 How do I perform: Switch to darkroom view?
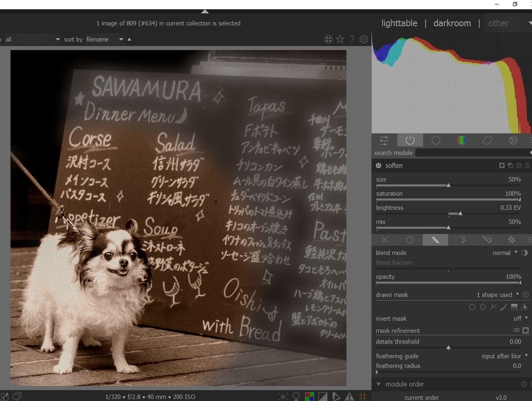pyautogui.click(x=452, y=23)
